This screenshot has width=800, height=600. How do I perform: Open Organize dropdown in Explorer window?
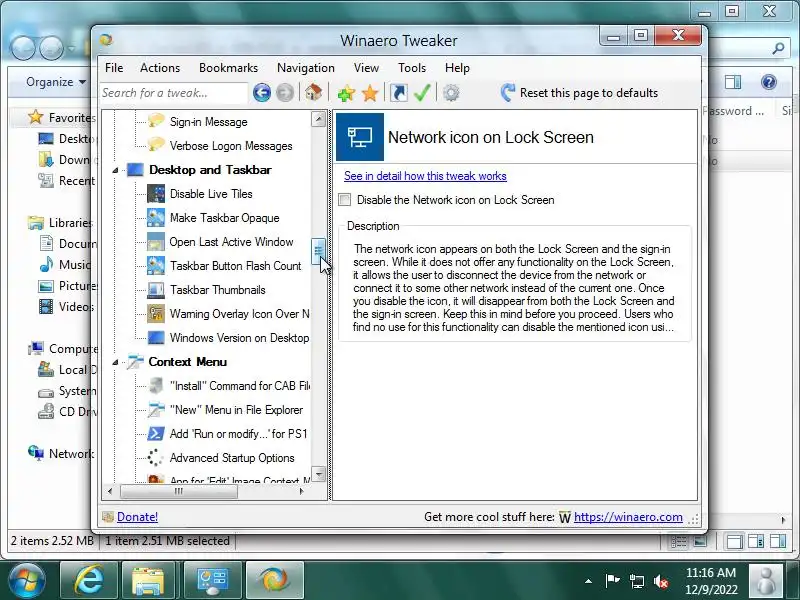(56, 82)
